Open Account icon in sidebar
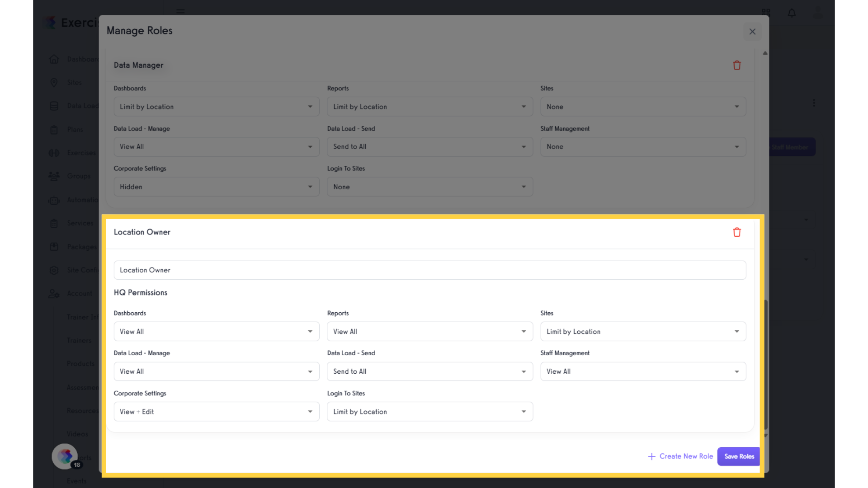 click(x=54, y=294)
